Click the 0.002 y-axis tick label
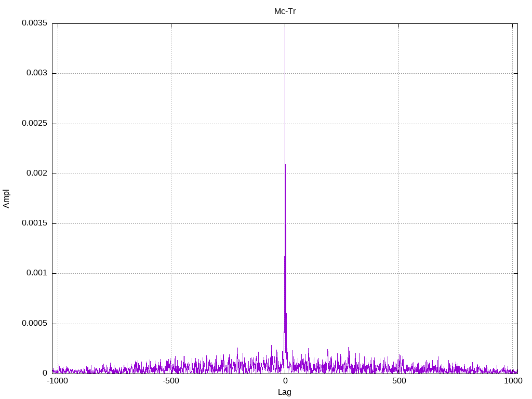532x399 pixels. tap(37, 173)
